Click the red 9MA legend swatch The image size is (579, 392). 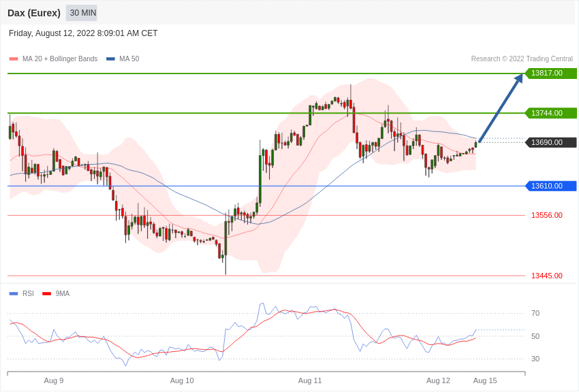(x=47, y=294)
